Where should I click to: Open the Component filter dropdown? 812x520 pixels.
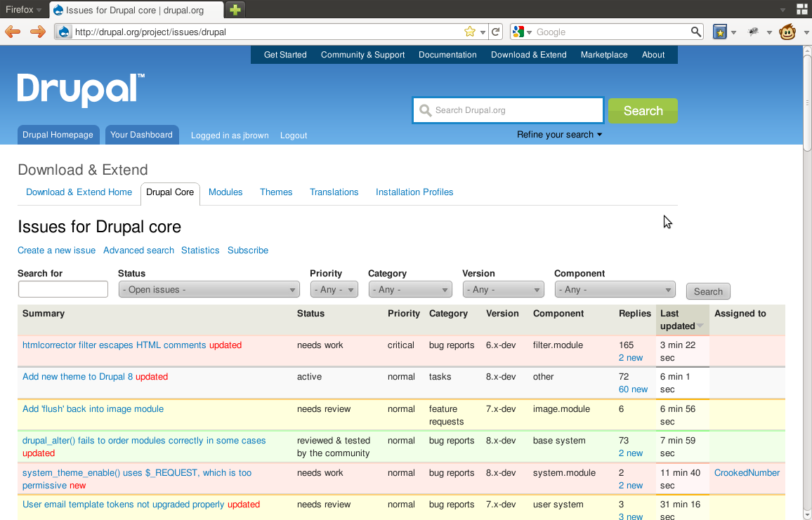pyautogui.click(x=615, y=290)
